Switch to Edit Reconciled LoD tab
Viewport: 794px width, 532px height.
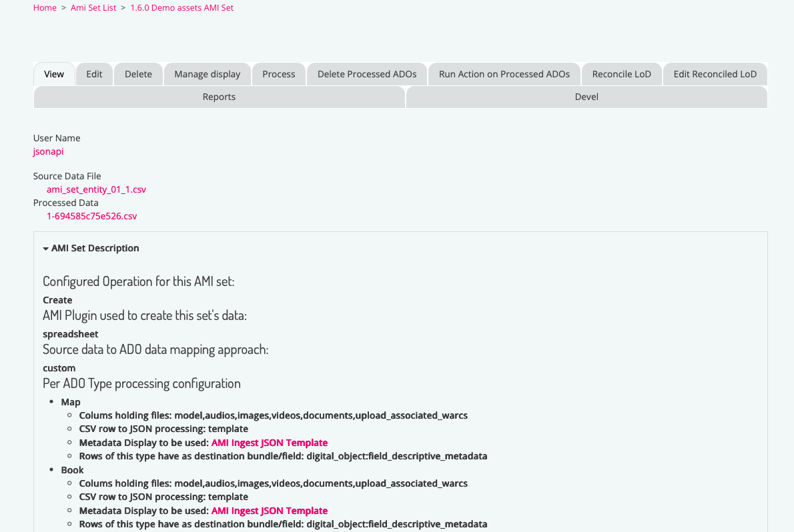715,74
